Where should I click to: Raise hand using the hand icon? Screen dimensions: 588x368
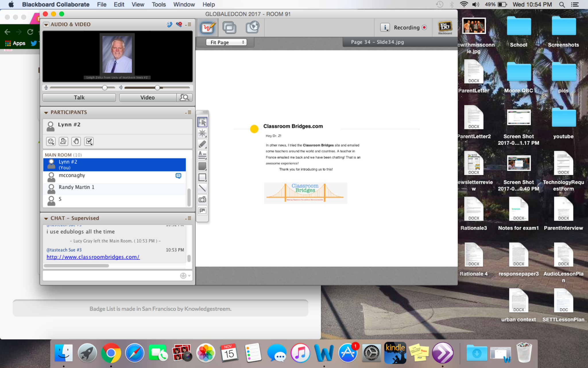[x=76, y=141]
